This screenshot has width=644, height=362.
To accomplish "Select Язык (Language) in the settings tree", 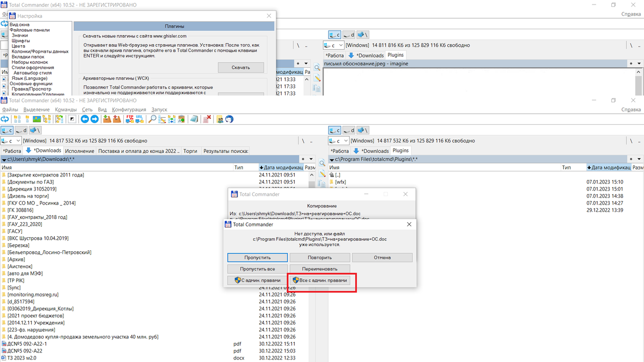I will pos(29,78).
